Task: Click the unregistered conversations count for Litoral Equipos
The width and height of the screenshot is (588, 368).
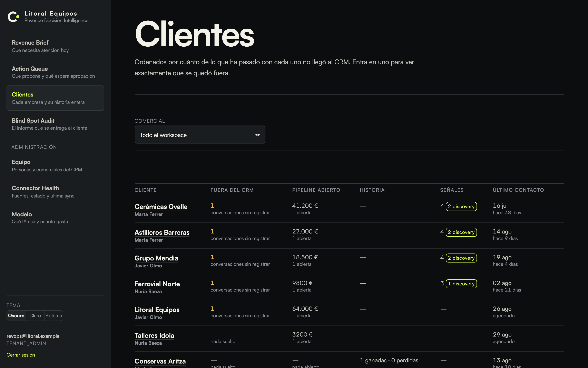Action: pos(212,309)
